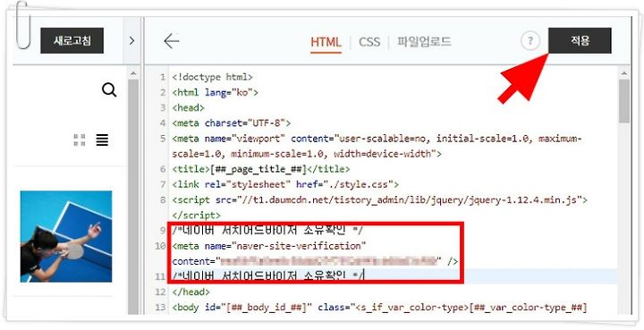Open the CSS tab
Viewport: 644px width, 330px height.
click(x=369, y=42)
